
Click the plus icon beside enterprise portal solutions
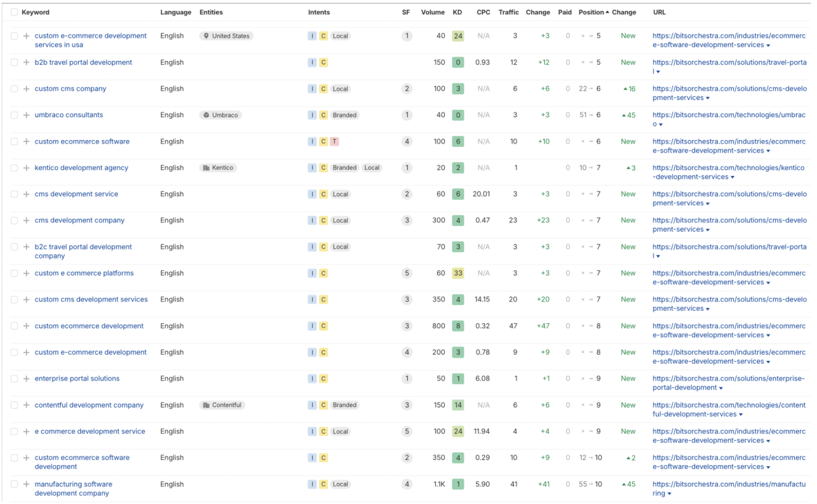(x=26, y=379)
